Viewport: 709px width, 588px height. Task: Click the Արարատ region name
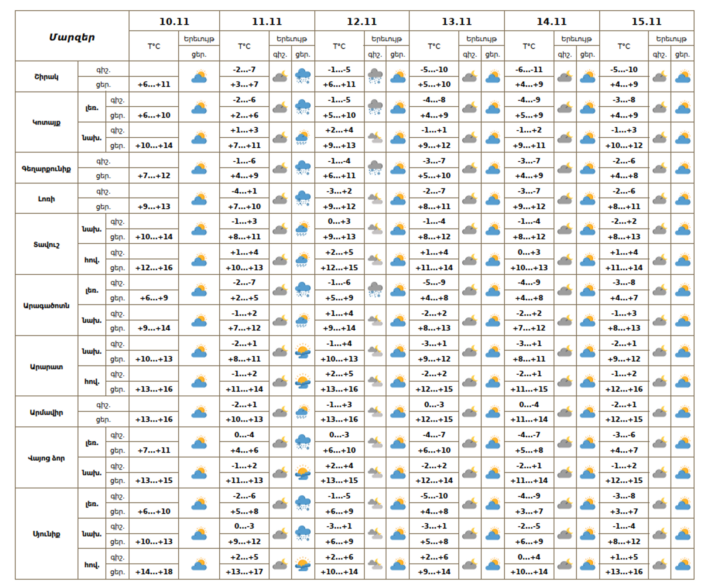point(47,367)
